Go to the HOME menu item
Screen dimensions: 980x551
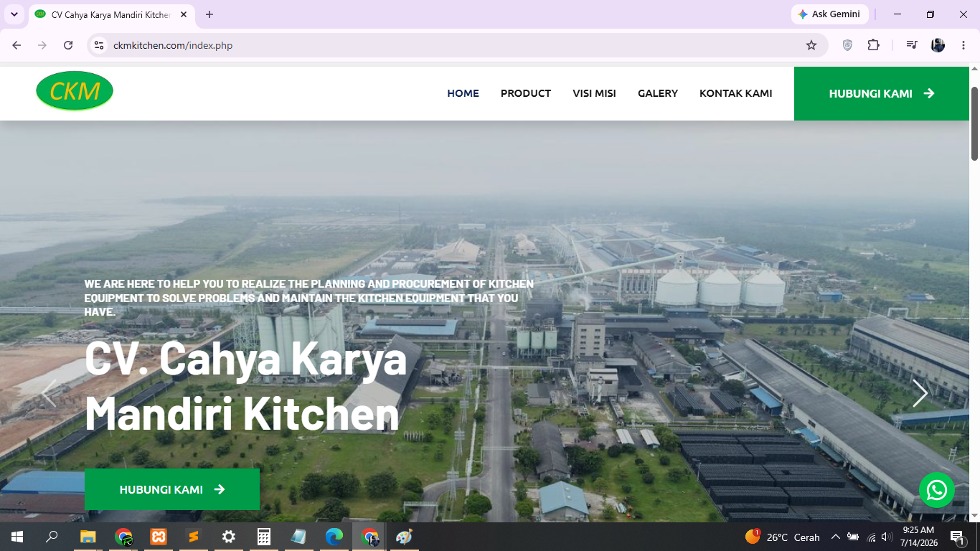click(x=463, y=93)
